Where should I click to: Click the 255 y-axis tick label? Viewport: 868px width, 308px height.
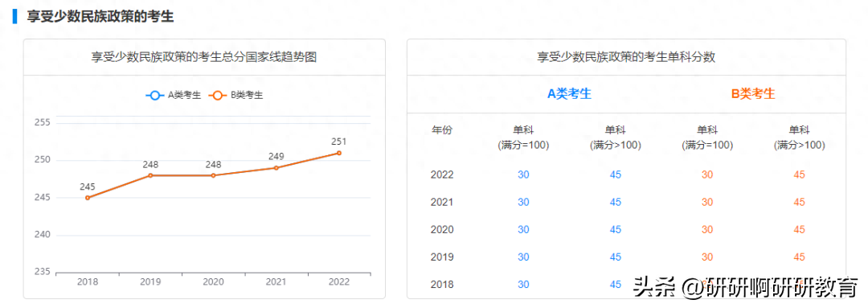coord(42,122)
